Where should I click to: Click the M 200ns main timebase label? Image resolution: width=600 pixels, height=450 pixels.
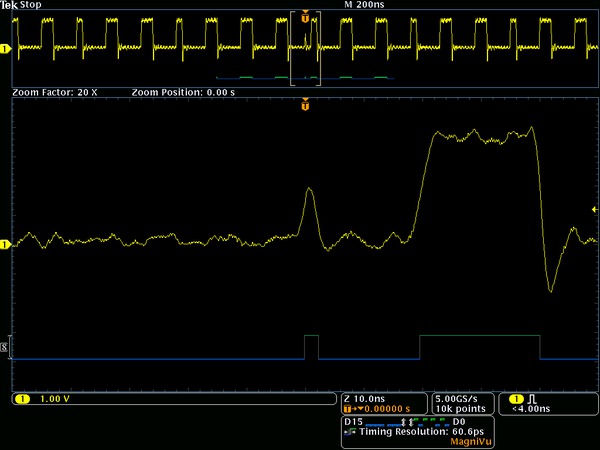(x=364, y=5)
